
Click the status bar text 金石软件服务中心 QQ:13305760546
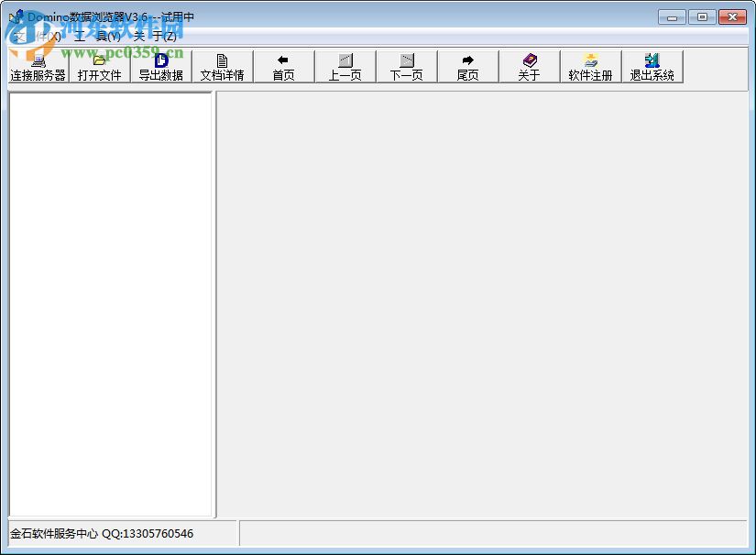pos(102,533)
